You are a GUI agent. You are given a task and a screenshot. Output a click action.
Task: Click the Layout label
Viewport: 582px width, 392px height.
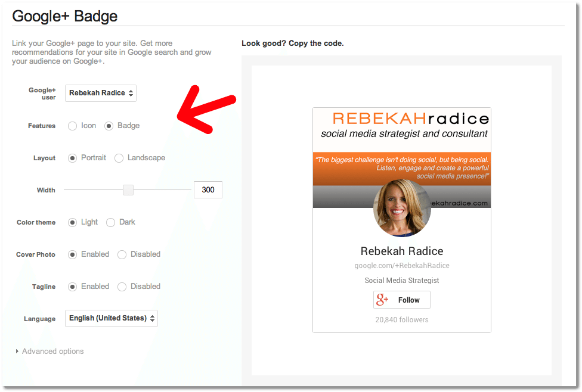pyautogui.click(x=44, y=158)
